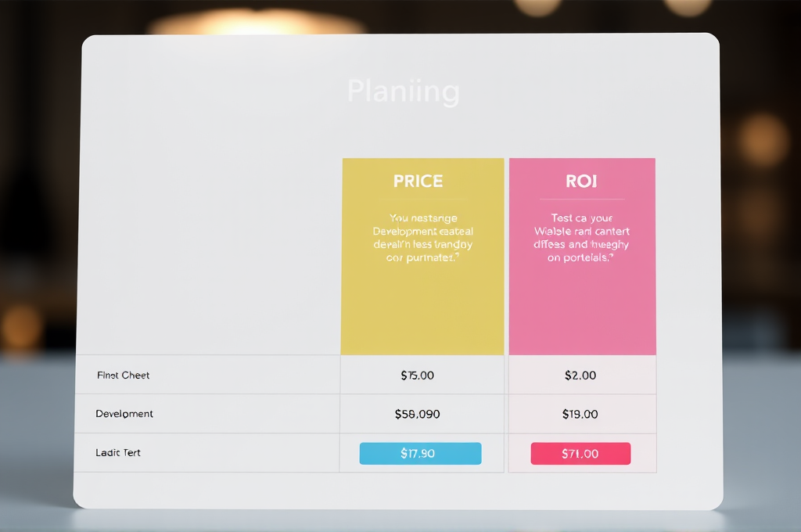
Task: Click the $19.00 development ROI cell
Action: (580, 414)
